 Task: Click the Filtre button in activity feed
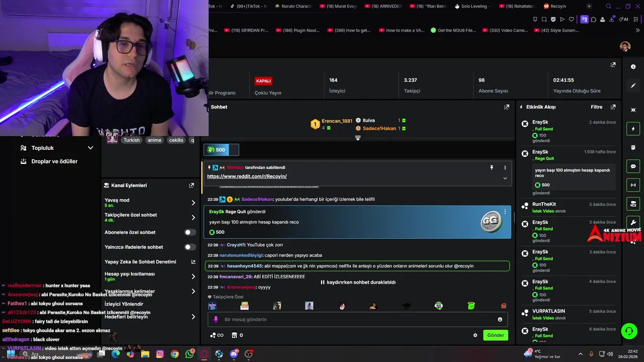(x=596, y=107)
